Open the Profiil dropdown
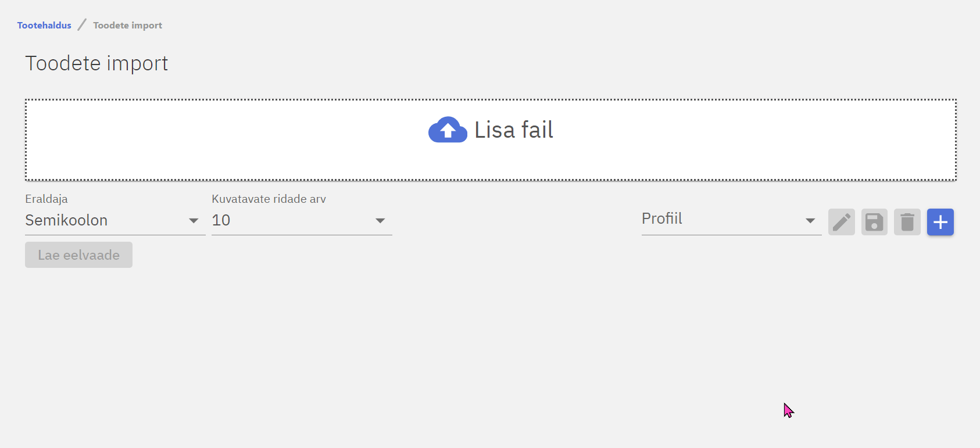This screenshot has height=448, width=980. coord(721,219)
